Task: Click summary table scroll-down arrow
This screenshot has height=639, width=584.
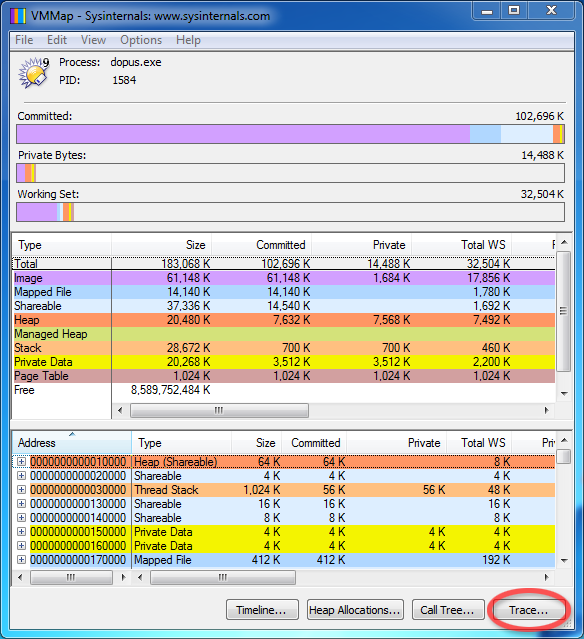Action: [564, 394]
